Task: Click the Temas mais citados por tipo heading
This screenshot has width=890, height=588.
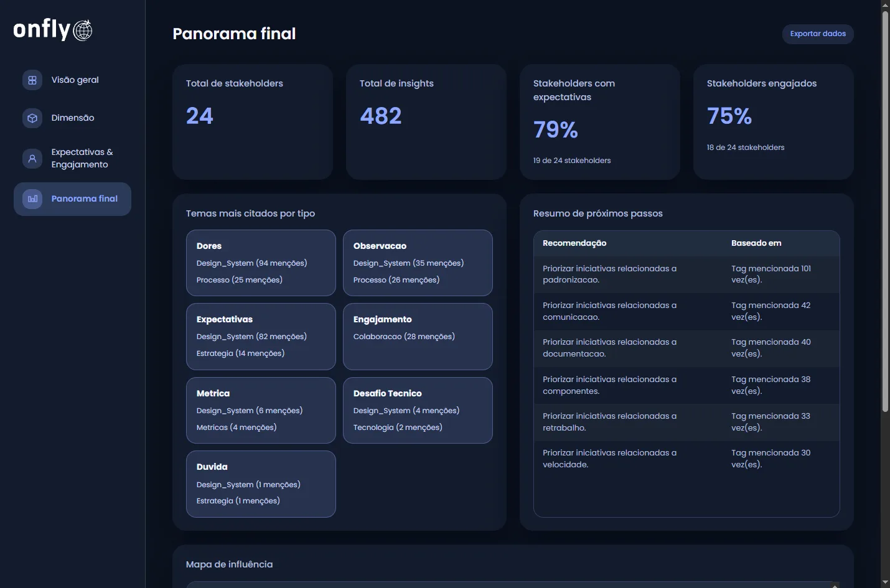Action: (250, 213)
